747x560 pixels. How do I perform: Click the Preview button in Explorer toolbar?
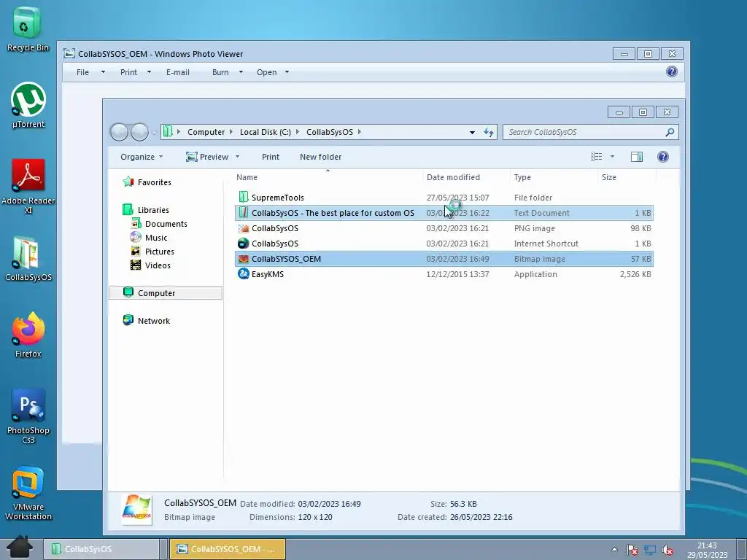tap(207, 157)
